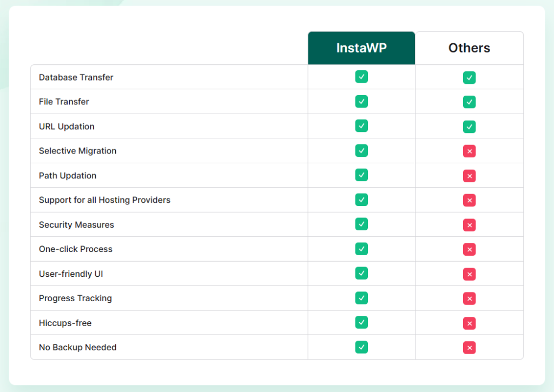This screenshot has width=554, height=392.
Task: Click the File Transfer row label
Action: coord(64,102)
